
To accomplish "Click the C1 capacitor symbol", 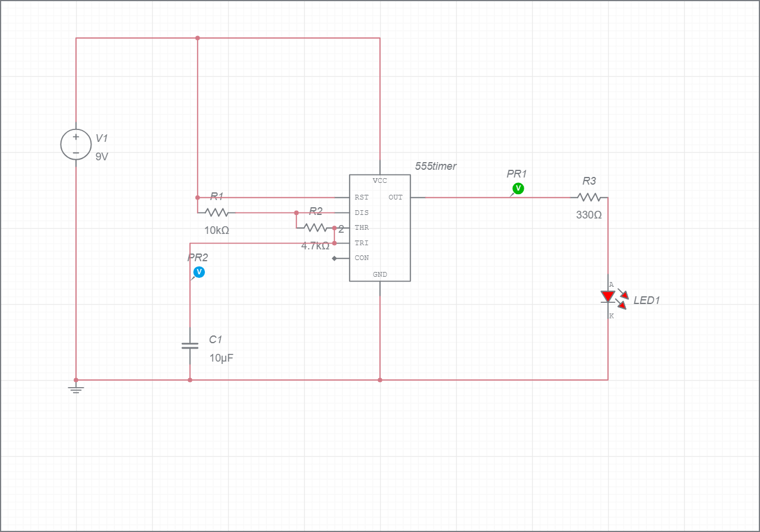I will 189,346.
